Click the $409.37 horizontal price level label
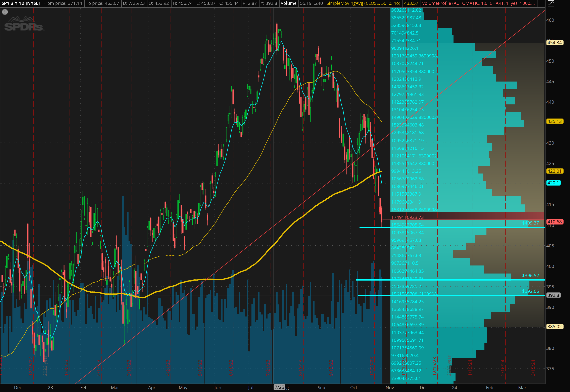This screenshot has height=392, width=570. [530, 223]
